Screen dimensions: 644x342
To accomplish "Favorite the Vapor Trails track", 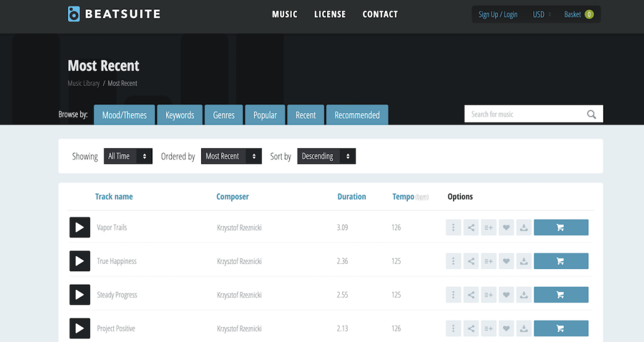I will pyautogui.click(x=506, y=228).
